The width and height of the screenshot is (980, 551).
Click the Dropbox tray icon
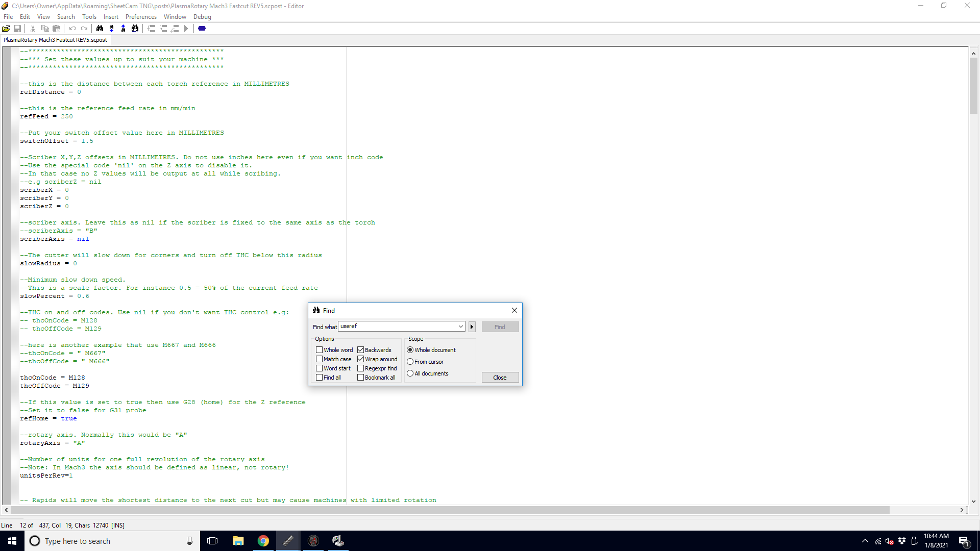(902, 541)
